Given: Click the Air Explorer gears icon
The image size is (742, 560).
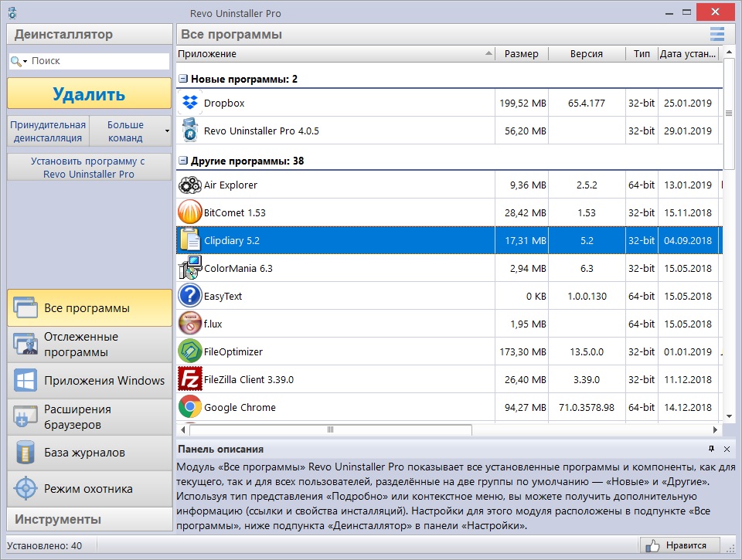Looking at the screenshot, I should (x=190, y=185).
